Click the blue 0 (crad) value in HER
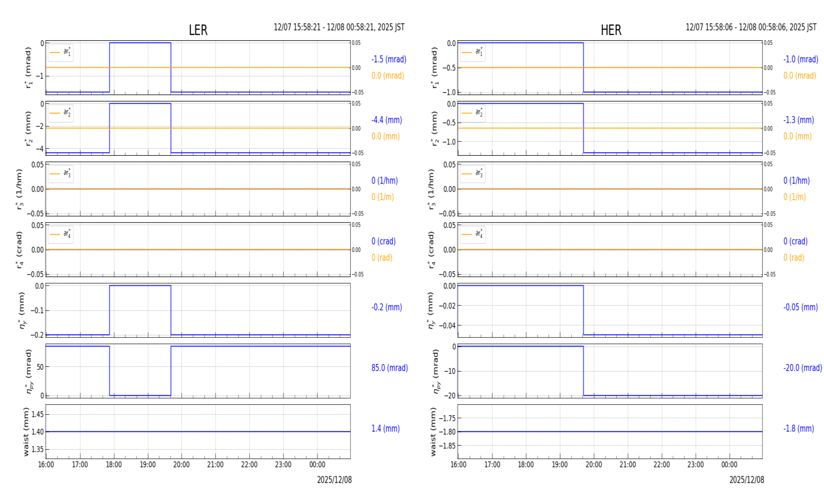The width and height of the screenshot is (824, 504). tap(795, 242)
